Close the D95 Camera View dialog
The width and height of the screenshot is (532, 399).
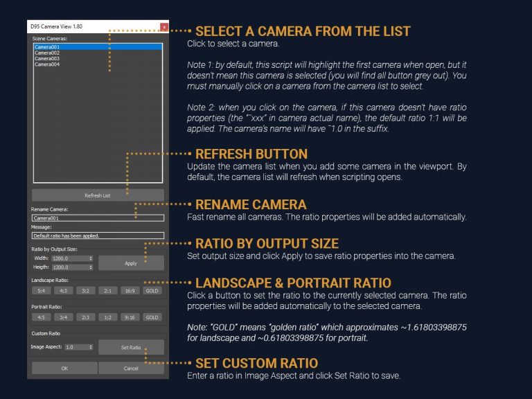163,26
